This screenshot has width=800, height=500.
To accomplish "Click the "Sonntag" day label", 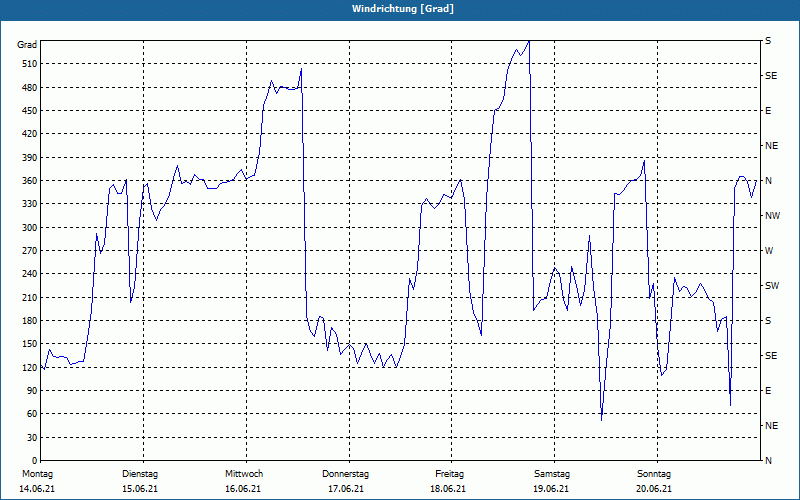I will (x=654, y=474).
